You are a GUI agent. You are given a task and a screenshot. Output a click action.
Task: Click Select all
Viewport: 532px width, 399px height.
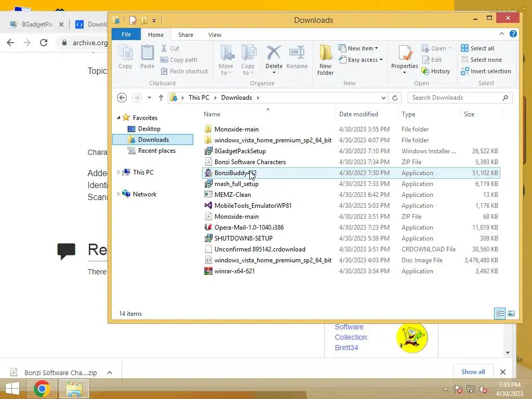click(x=478, y=48)
